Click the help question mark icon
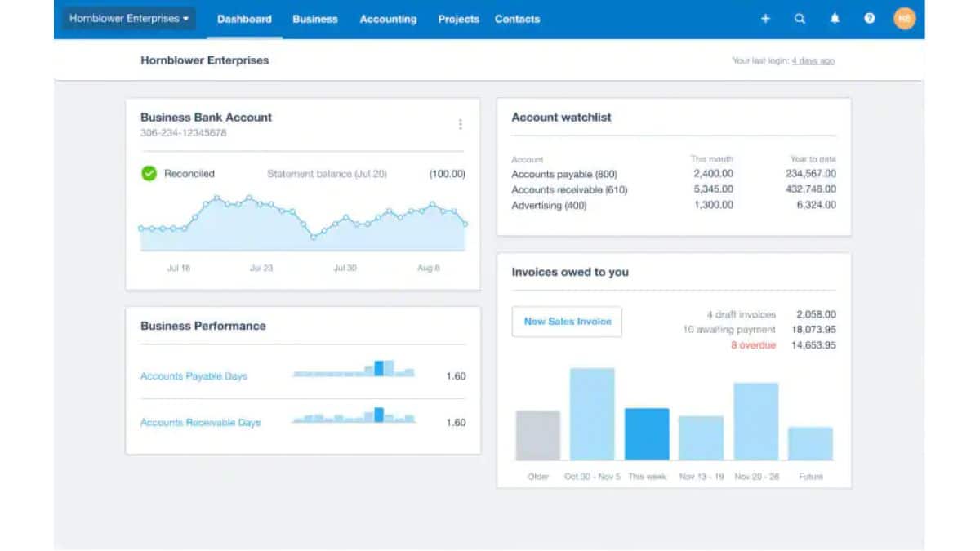 click(870, 19)
